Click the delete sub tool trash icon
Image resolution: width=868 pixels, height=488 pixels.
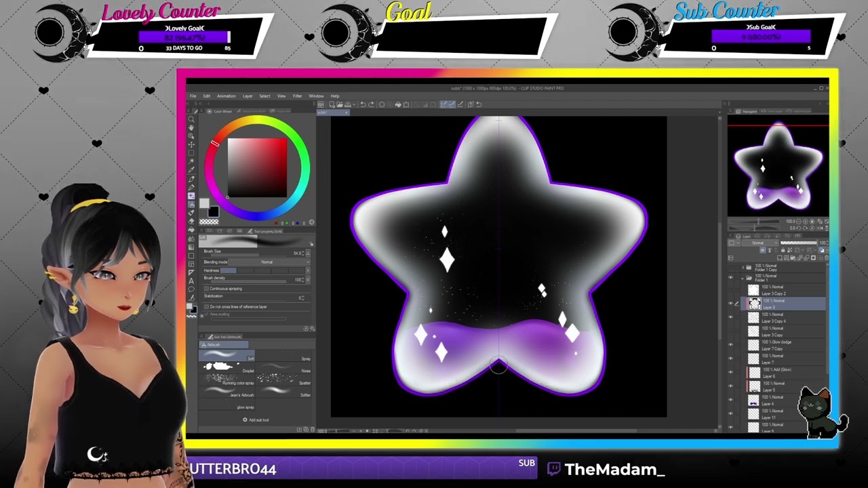313,430
